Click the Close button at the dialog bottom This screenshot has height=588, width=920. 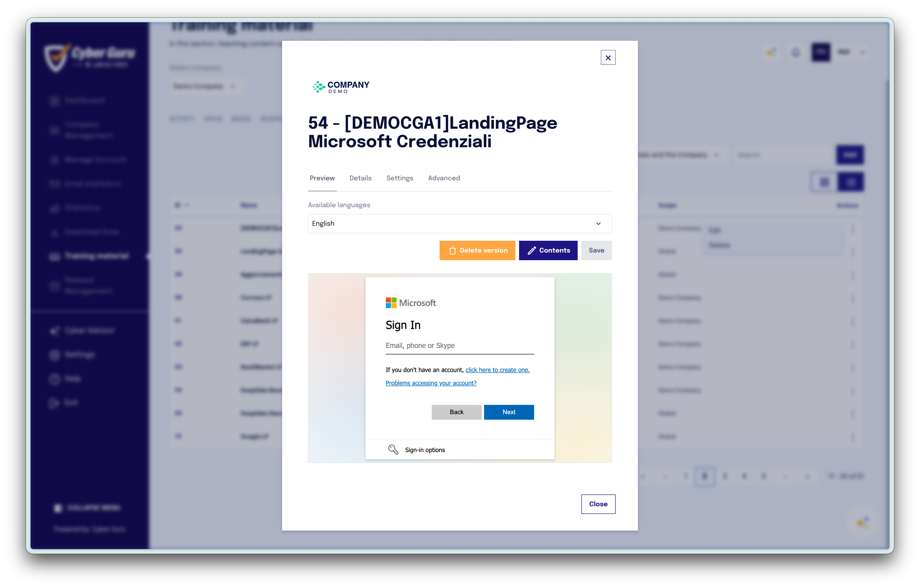click(598, 504)
